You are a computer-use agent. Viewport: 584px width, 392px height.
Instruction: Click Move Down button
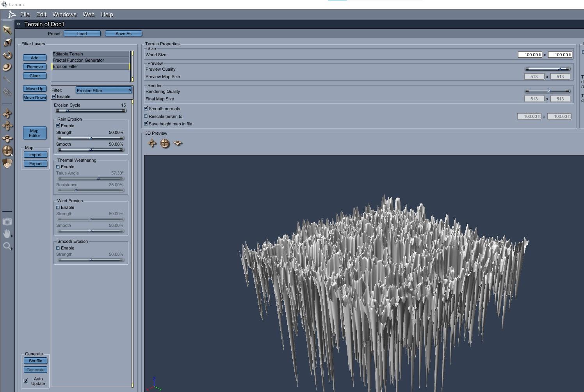[35, 98]
